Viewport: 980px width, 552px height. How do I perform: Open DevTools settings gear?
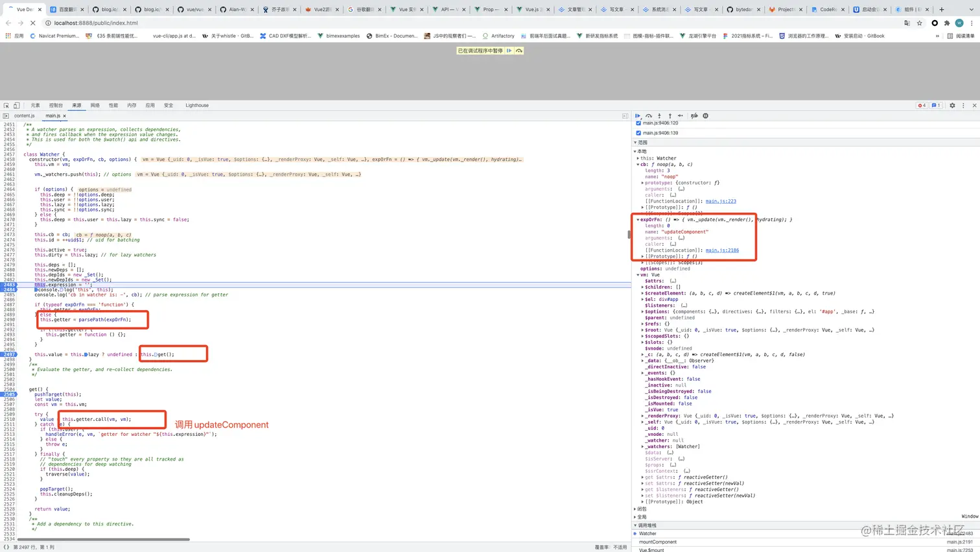[952, 105]
